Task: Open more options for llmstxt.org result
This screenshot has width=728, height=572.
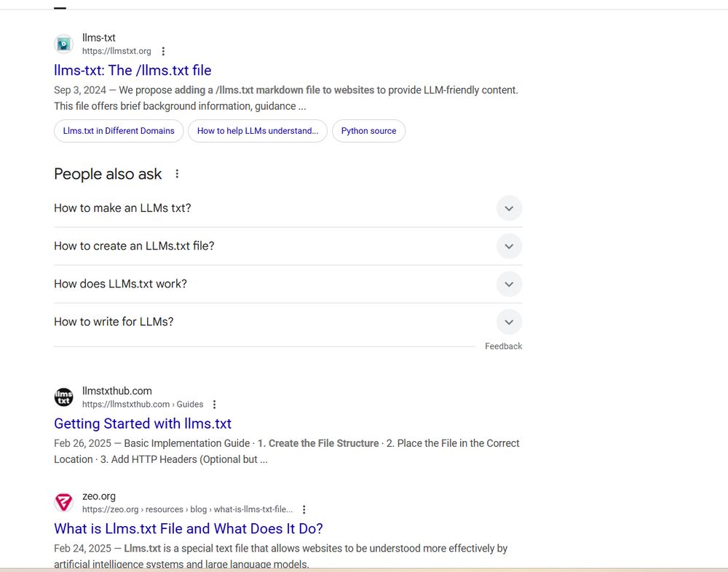Action: point(163,51)
